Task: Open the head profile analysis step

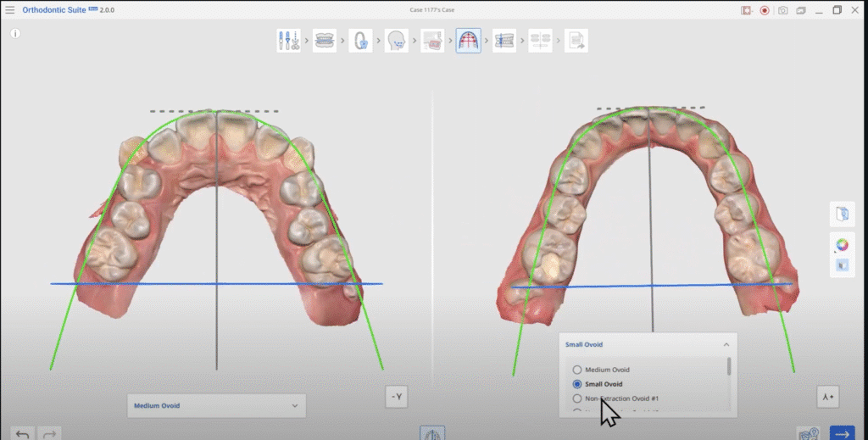Action: click(397, 41)
